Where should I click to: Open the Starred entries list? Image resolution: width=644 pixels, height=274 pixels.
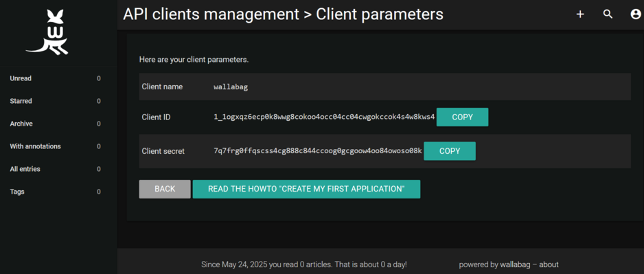tap(58, 101)
